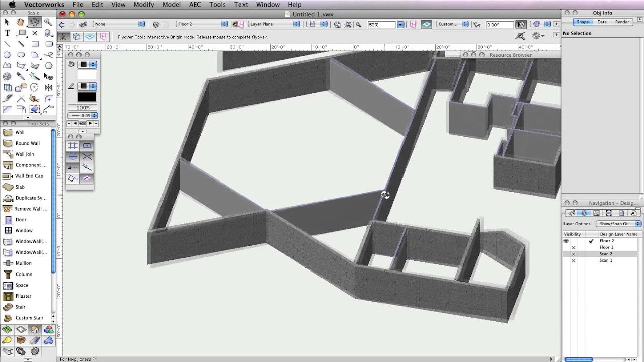
Task: Open Classes tab in Navigation palette
Action: tap(572, 213)
